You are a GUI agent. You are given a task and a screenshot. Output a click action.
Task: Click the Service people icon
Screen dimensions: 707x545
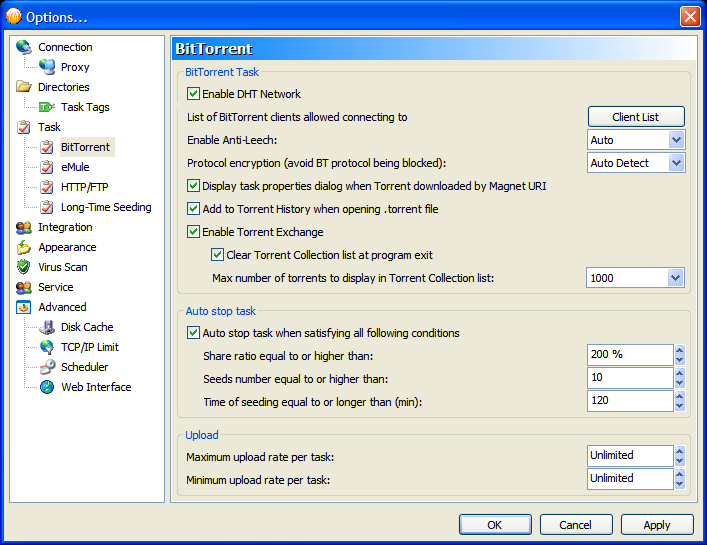click(x=23, y=287)
